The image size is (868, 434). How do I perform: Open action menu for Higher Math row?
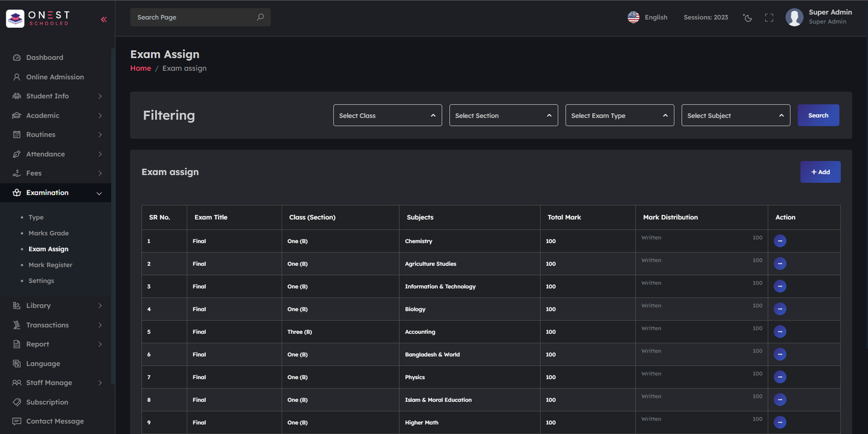(x=780, y=423)
